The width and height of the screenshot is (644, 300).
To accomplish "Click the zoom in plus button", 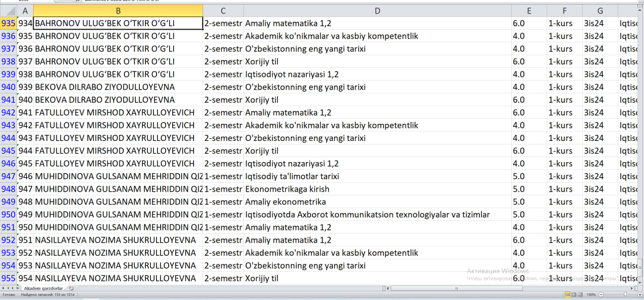I will pyautogui.click(x=640, y=294).
